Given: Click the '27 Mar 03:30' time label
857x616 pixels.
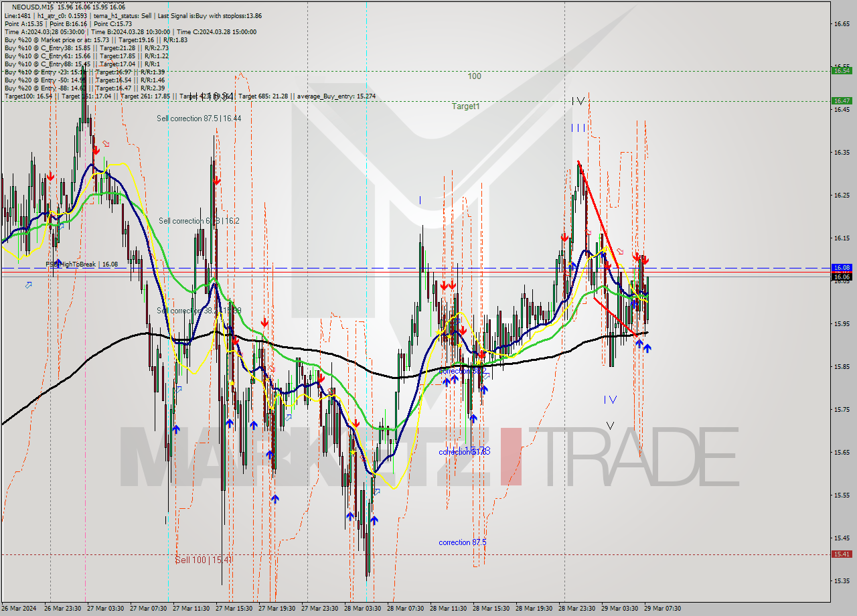Looking at the screenshot, I should pos(106,609).
